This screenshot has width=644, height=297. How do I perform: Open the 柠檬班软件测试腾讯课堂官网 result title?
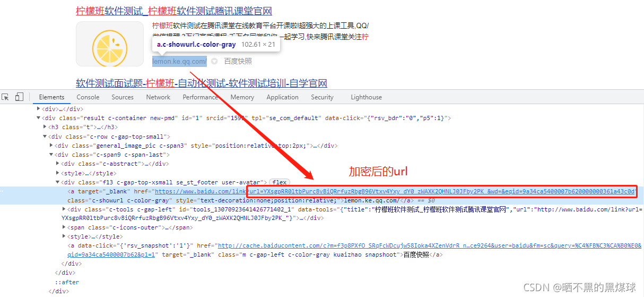pyautogui.click(x=174, y=11)
